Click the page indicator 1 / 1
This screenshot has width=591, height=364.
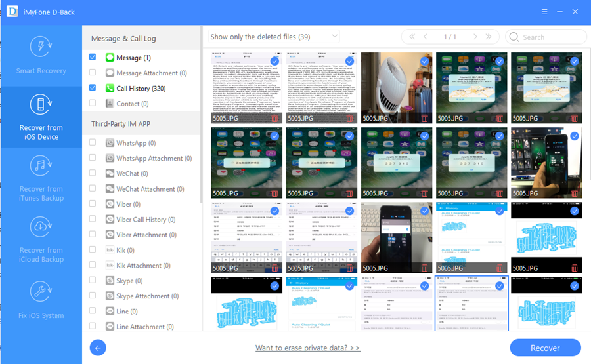coord(450,37)
